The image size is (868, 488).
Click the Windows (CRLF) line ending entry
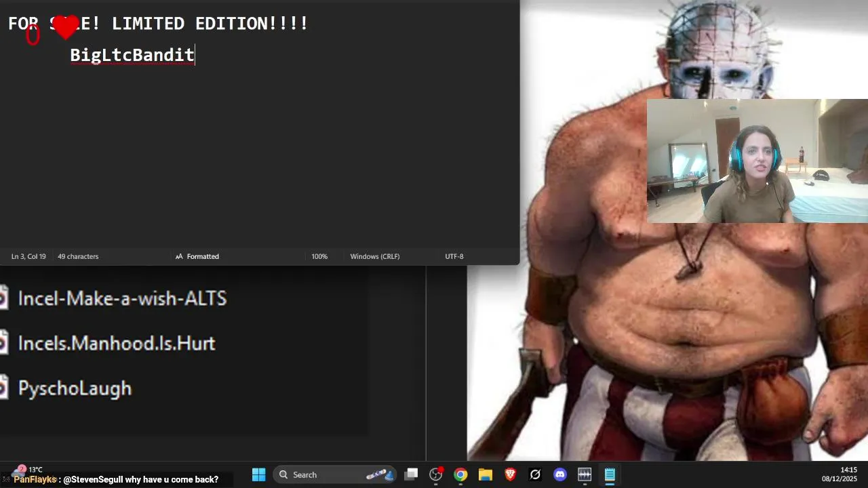pyautogui.click(x=375, y=256)
